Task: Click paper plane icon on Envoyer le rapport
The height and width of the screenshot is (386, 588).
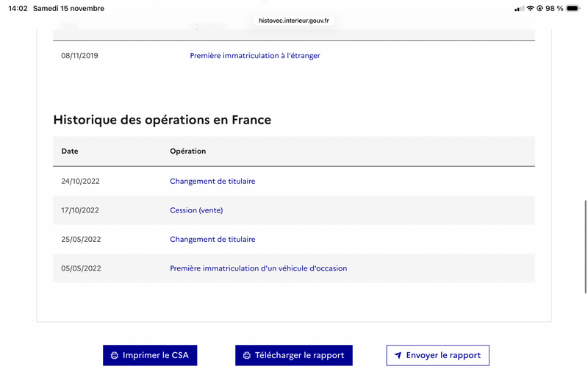Action: [x=398, y=356]
